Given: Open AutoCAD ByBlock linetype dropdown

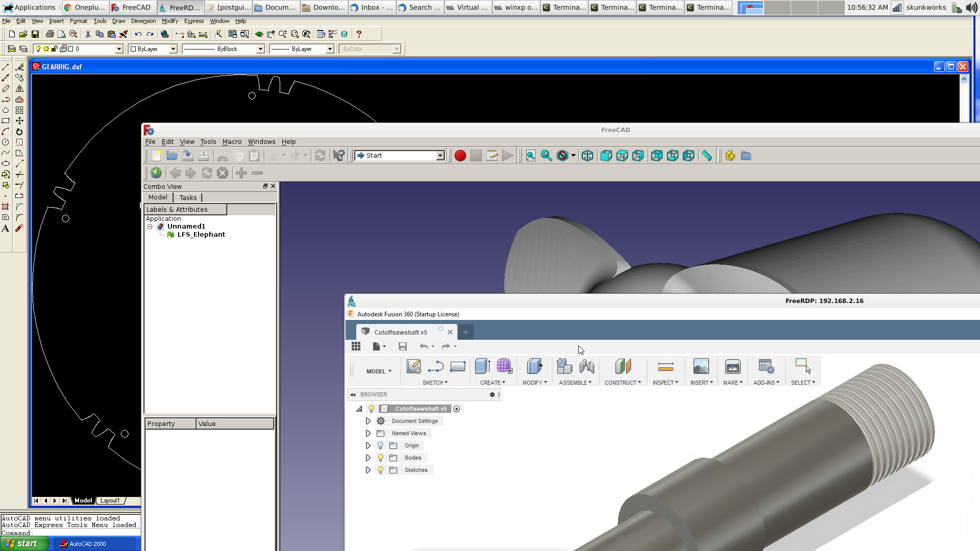Looking at the screenshot, I should click(260, 49).
